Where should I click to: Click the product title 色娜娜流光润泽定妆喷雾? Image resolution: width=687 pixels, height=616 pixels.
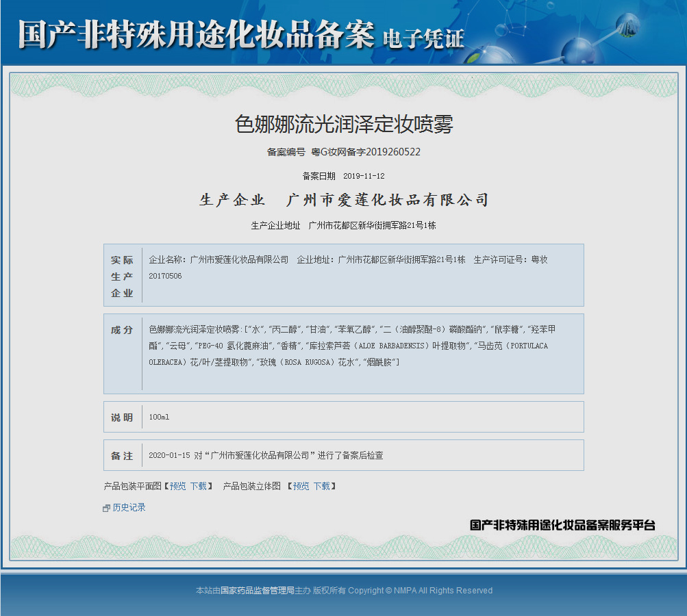344,124
